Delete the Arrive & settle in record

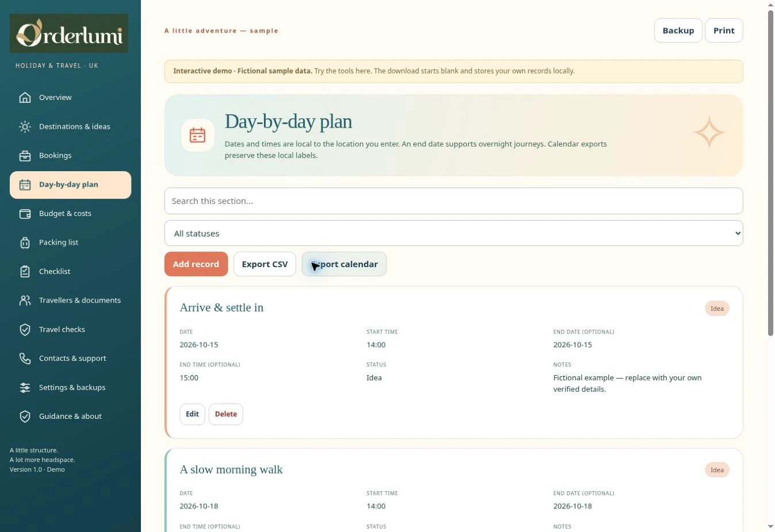226,414
